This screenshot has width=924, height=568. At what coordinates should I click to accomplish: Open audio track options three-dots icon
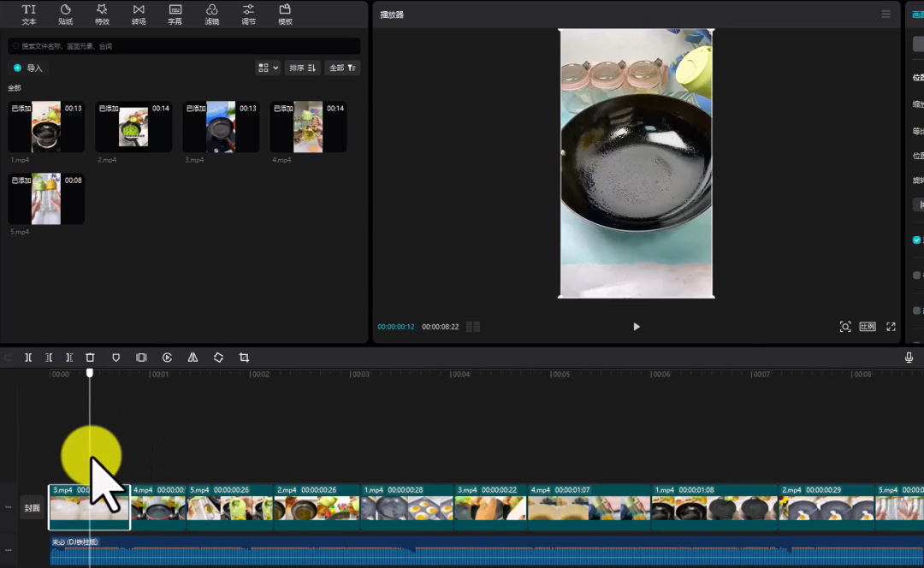(9, 550)
